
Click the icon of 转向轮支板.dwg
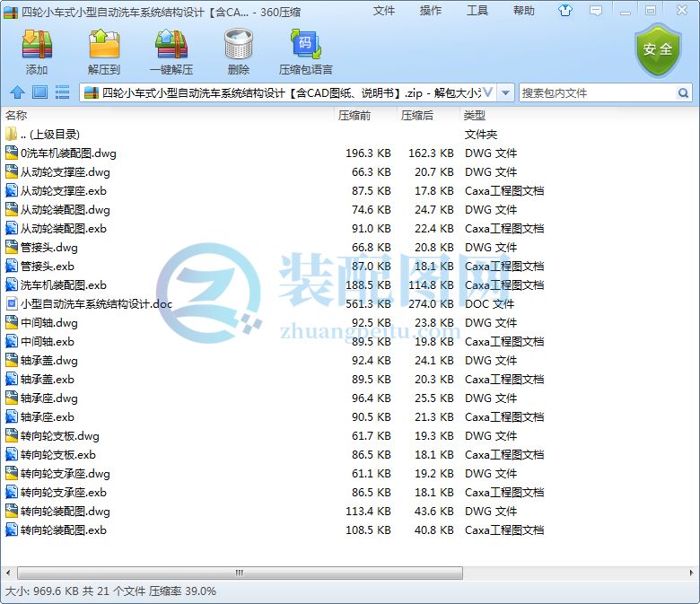[x=11, y=435]
